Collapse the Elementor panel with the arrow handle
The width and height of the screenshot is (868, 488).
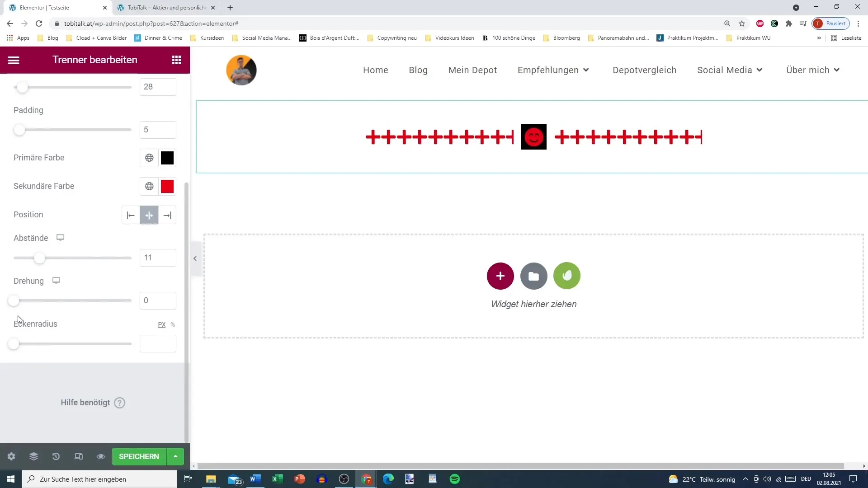pyautogui.click(x=195, y=258)
